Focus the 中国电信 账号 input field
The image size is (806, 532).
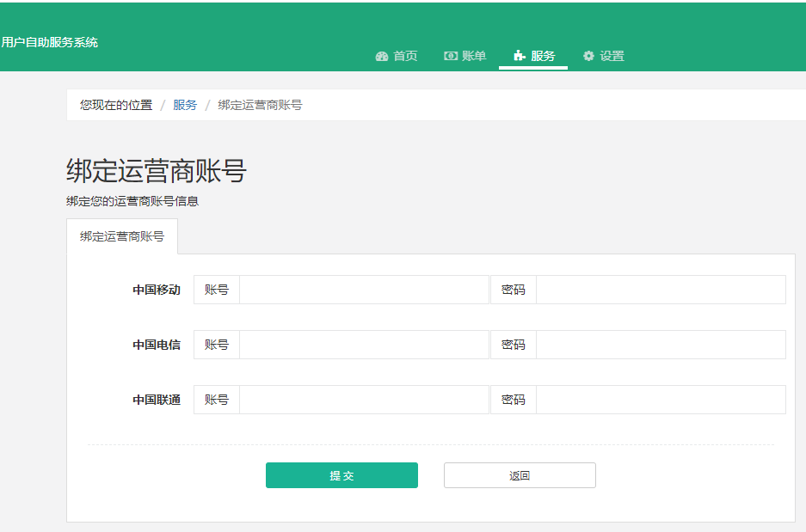tap(364, 345)
